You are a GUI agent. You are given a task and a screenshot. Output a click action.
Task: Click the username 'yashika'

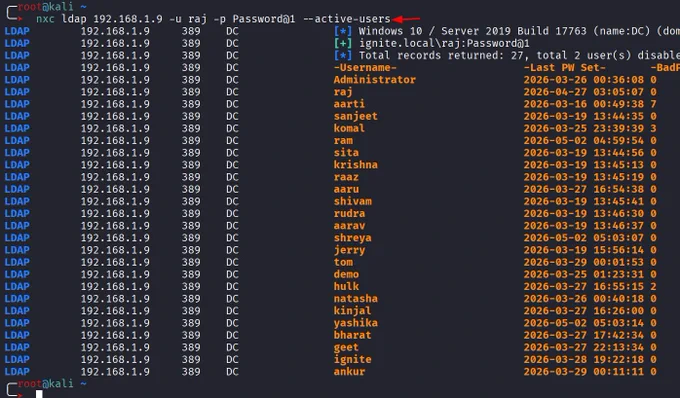tap(355, 323)
